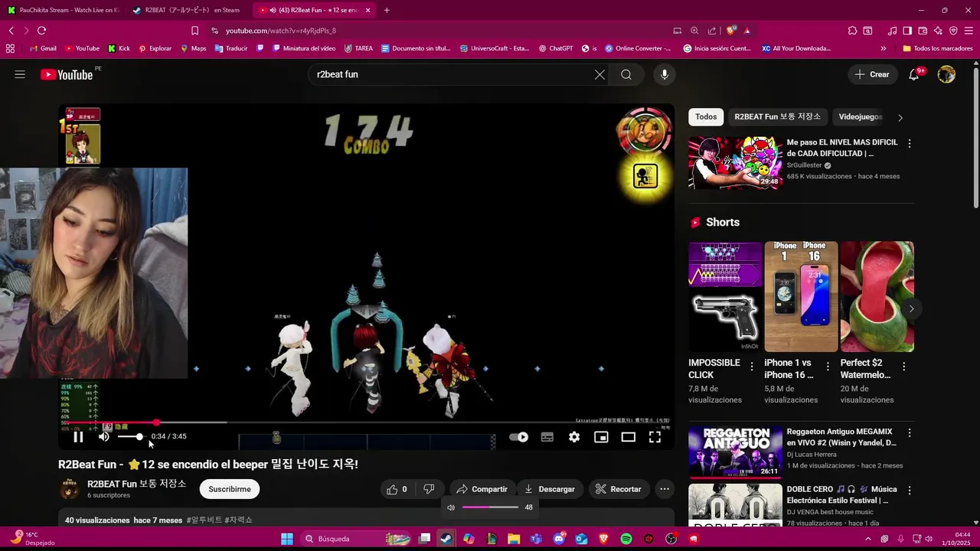This screenshot has height=551, width=980.
Task: Open options for the Perfect $2 Watermelon short
Action: coord(903,367)
